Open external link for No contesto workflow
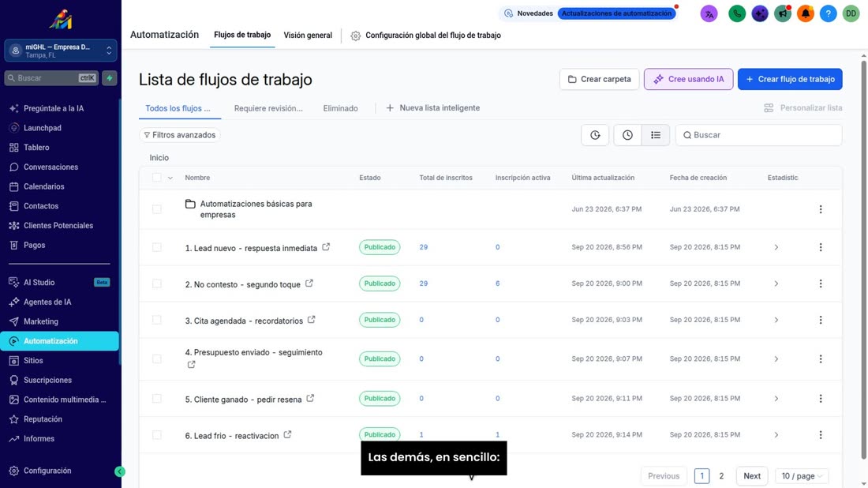Image resolution: width=868 pixels, height=488 pixels. [309, 283]
